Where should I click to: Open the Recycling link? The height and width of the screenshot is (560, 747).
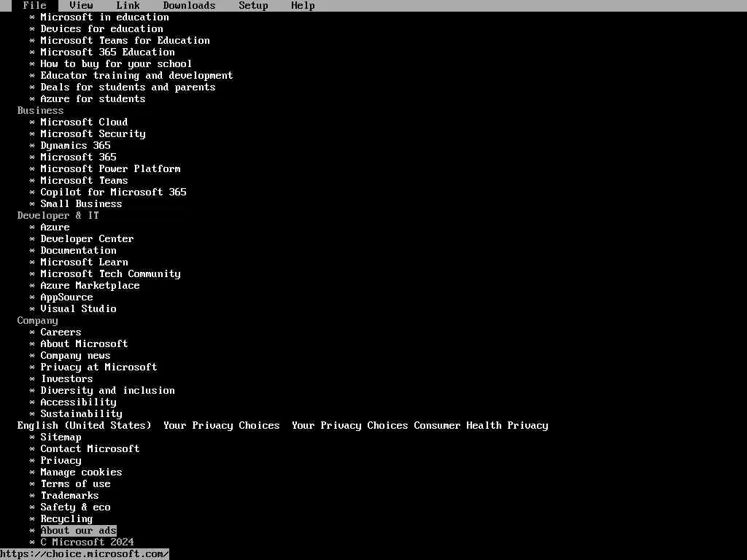(66, 518)
